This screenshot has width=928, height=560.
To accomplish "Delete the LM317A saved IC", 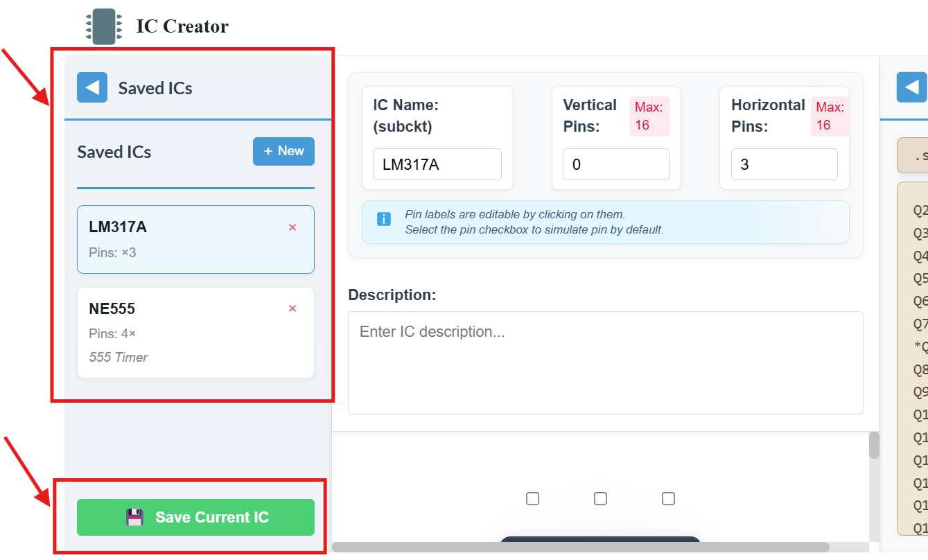I will [292, 227].
